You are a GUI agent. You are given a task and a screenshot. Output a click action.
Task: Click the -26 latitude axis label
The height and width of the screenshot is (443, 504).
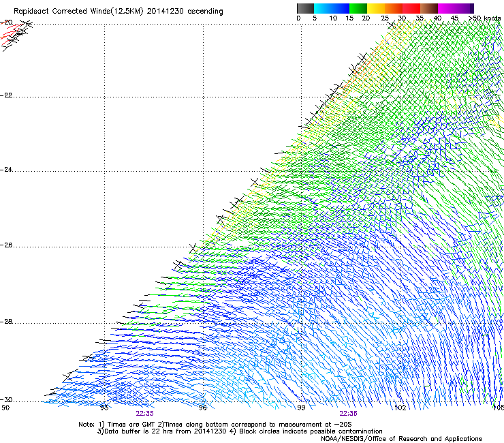coord(6,245)
